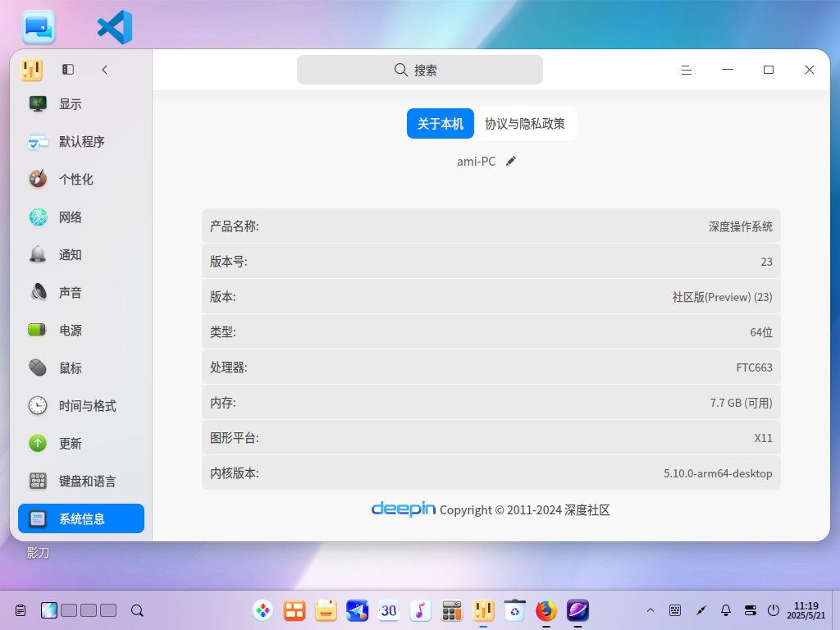The height and width of the screenshot is (630, 840).
Task: Launch the music player from dock
Action: (420, 610)
